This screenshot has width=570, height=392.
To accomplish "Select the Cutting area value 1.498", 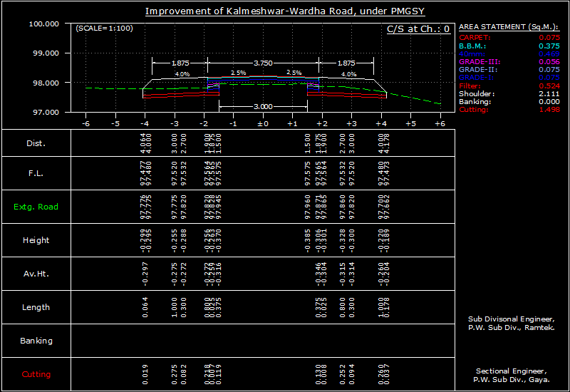I will point(549,110).
